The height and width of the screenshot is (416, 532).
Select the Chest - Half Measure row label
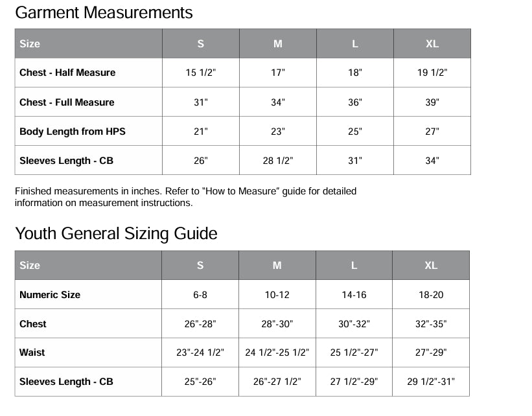pyautogui.click(x=67, y=73)
